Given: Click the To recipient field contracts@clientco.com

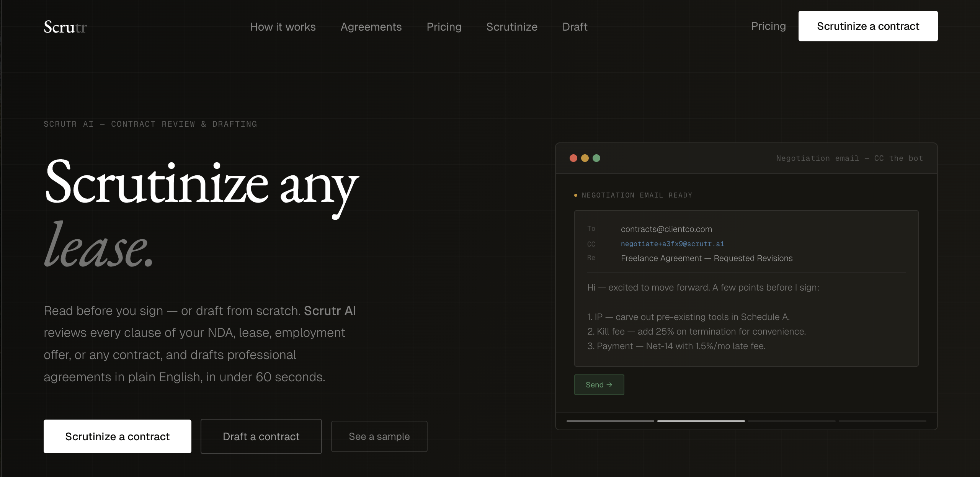Looking at the screenshot, I should [666, 229].
